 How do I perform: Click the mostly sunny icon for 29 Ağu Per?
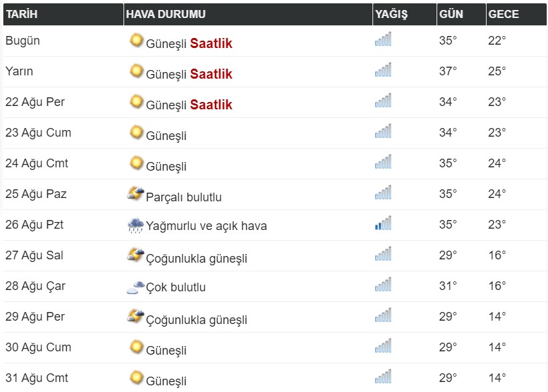click(135, 316)
